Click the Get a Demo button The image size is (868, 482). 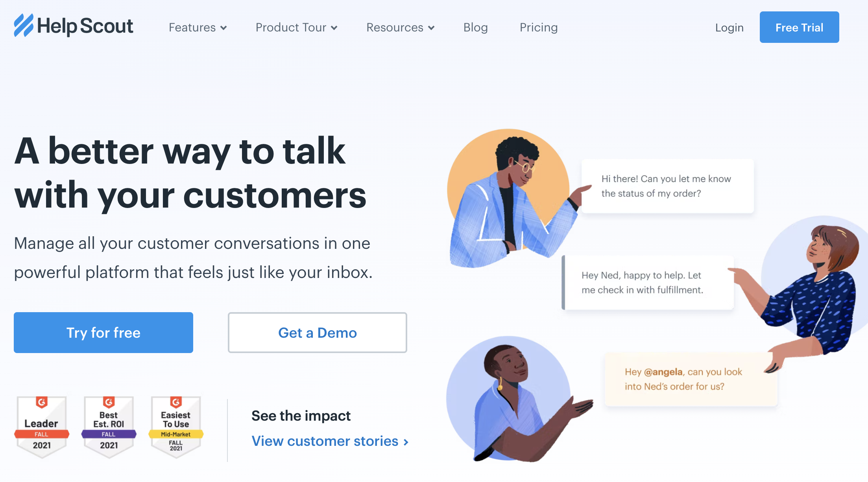point(317,333)
